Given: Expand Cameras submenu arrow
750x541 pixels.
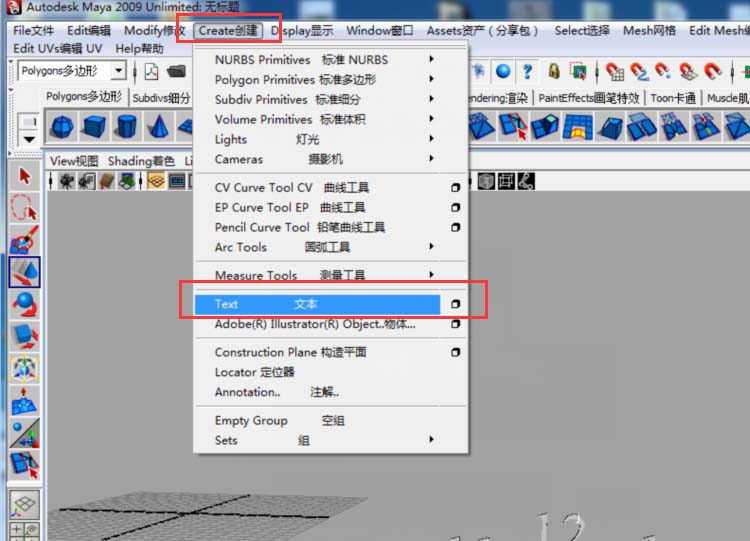Looking at the screenshot, I should 431,158.
